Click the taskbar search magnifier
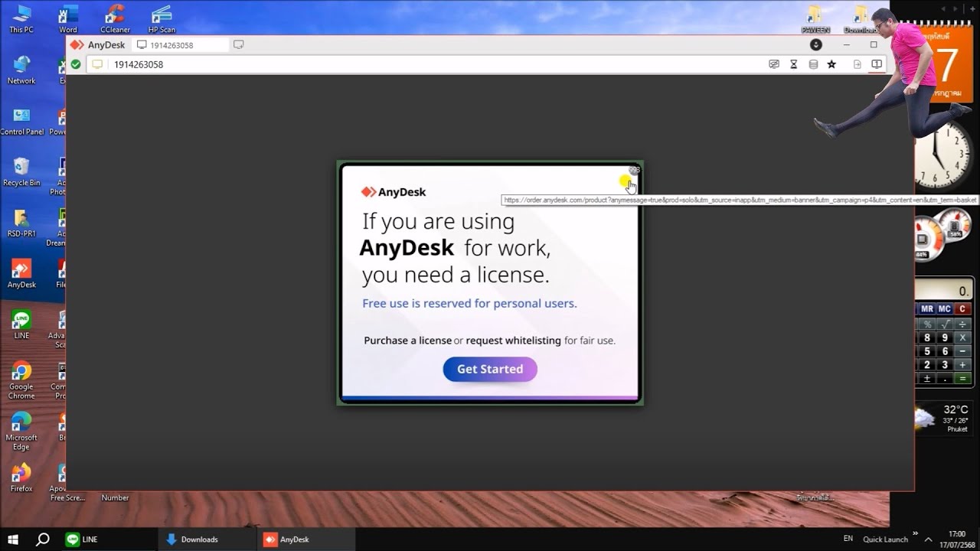This screenshot has width=980, height=551. (43, 539)
